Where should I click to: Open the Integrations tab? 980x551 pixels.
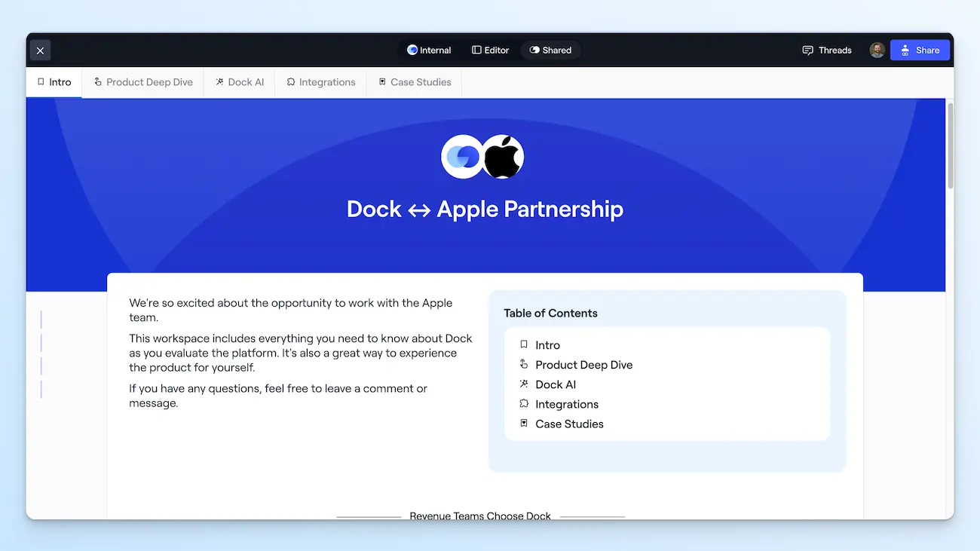coord(321,82)
